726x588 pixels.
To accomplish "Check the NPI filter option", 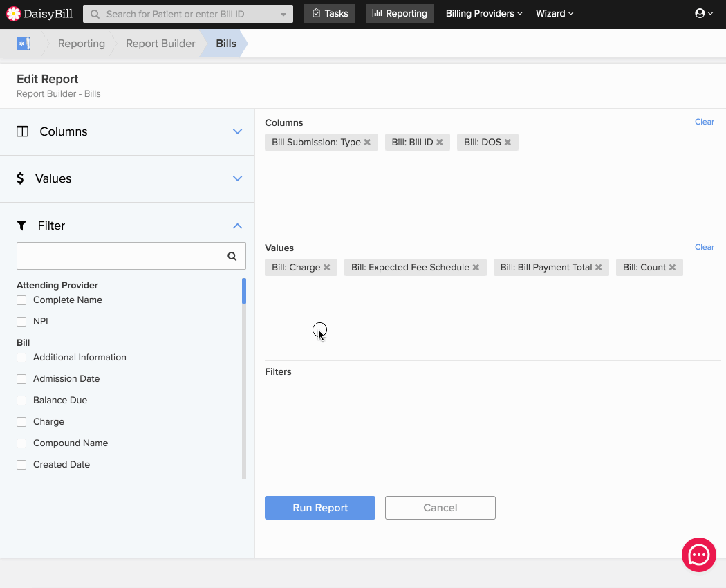I will coord(21,321).
